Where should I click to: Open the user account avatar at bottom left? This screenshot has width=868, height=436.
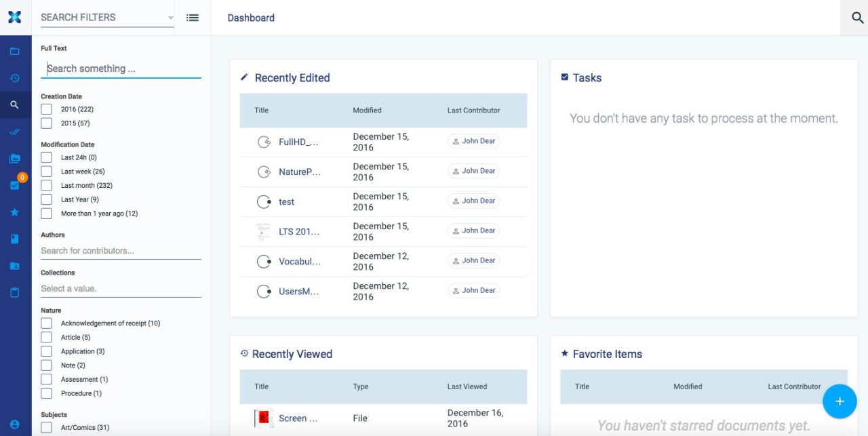tap(15, 424)
